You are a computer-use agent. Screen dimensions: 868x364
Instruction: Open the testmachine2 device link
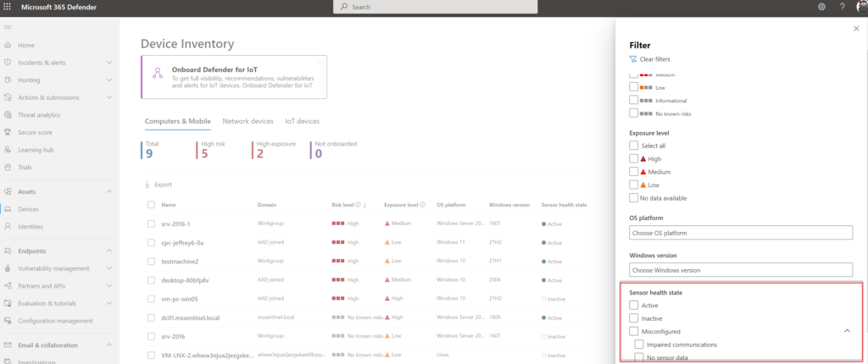[180, 261]
